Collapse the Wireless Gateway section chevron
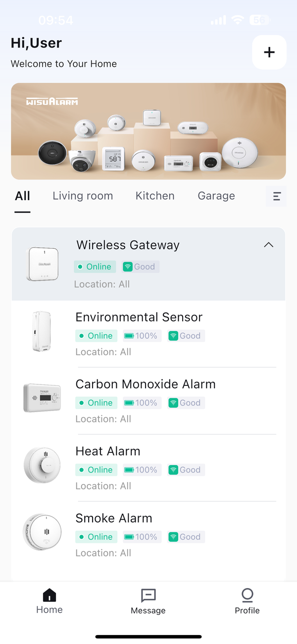 268,245
